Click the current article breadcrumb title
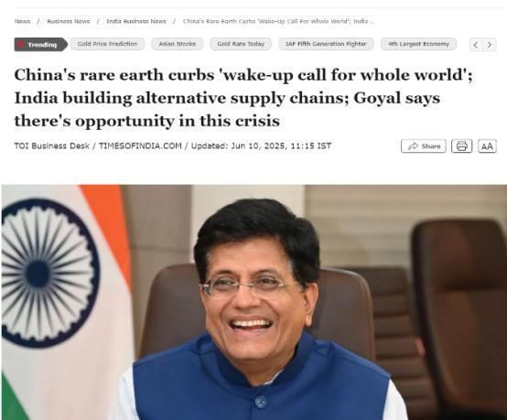Viewport: 507px width, 420px height. [279, 21]
